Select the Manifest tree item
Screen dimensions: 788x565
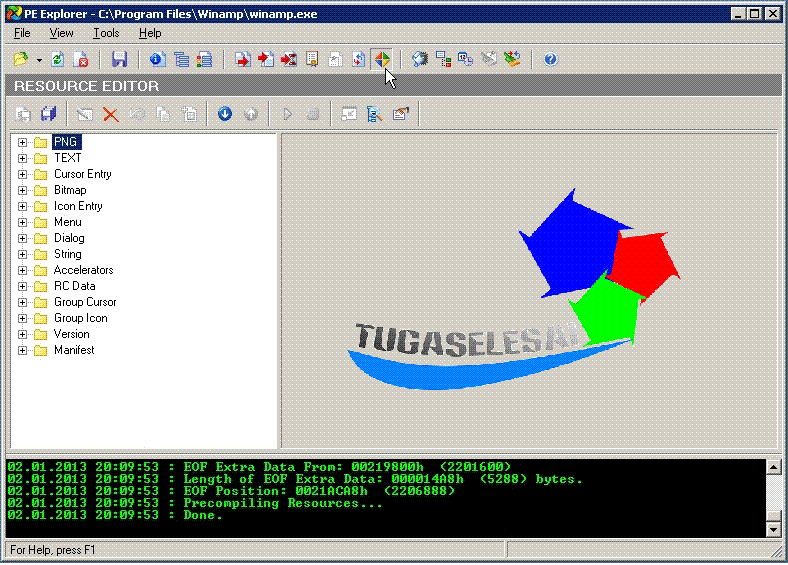(74, 350)
